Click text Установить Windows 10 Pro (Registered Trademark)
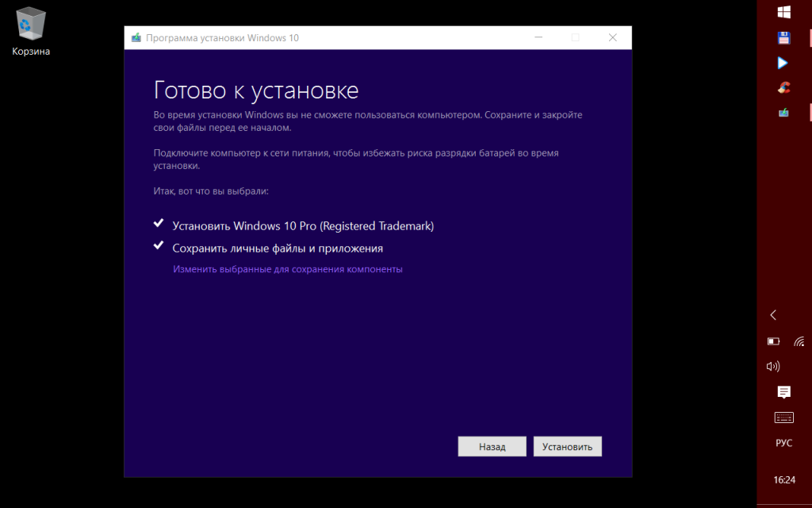Screen dimensions: 812x508 click(303, 226)
